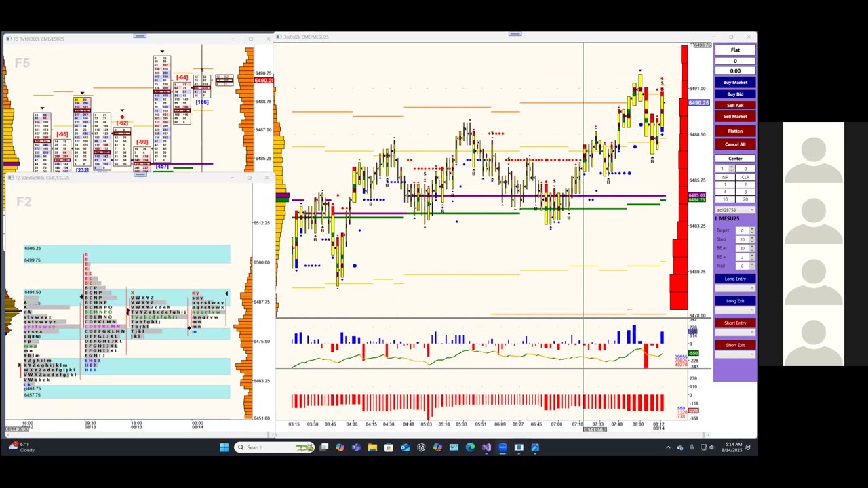Select quantity preset 4
868x488 pixels.
click(725, 192)
